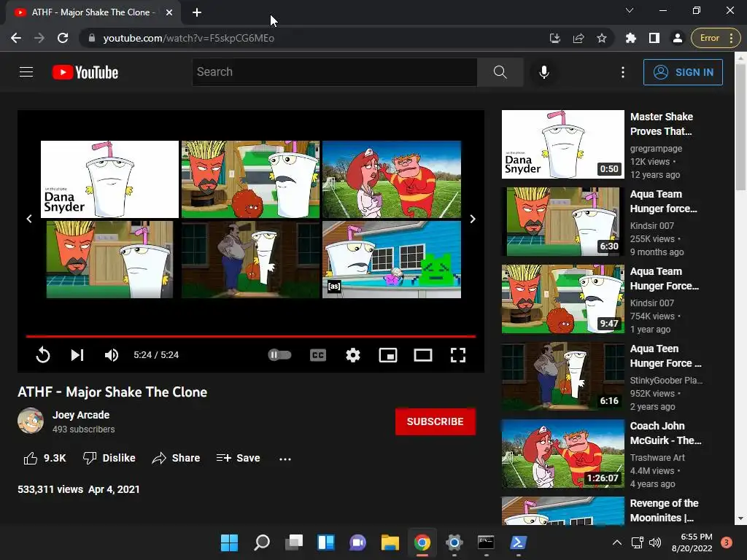Start voice search with the microphone
The height and width of the screenshot is (560, 747).
point(544,72)
